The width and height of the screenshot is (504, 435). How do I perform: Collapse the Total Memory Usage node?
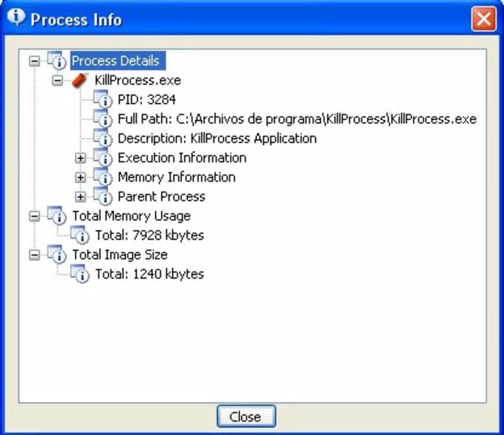pos(34,216)
